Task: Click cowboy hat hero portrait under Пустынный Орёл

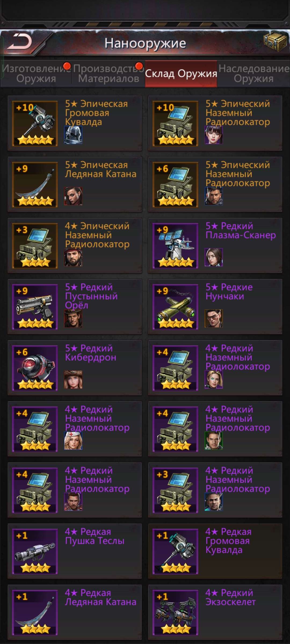Action: click(x=73, y=318)
